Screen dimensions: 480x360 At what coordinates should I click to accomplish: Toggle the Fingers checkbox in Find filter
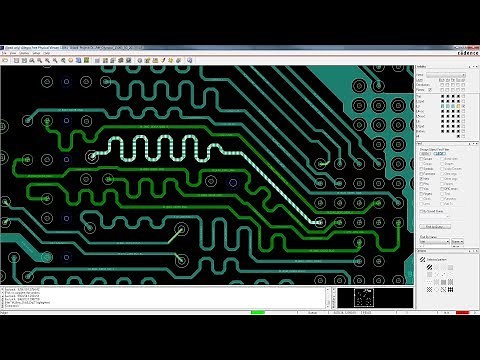pos(421,194)
